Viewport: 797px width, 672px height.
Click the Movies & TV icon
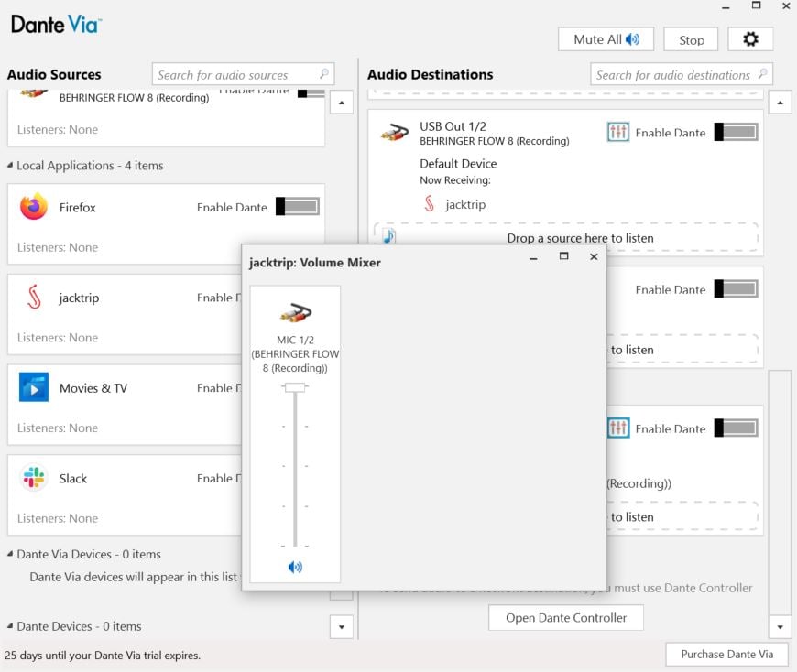pyautogui.click(x=35, y=388)
